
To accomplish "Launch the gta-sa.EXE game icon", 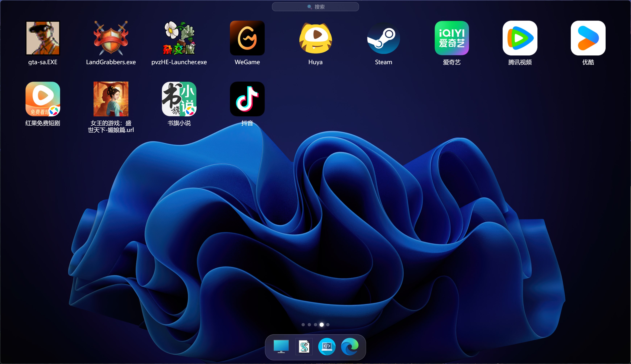I will tap(43, 38).
